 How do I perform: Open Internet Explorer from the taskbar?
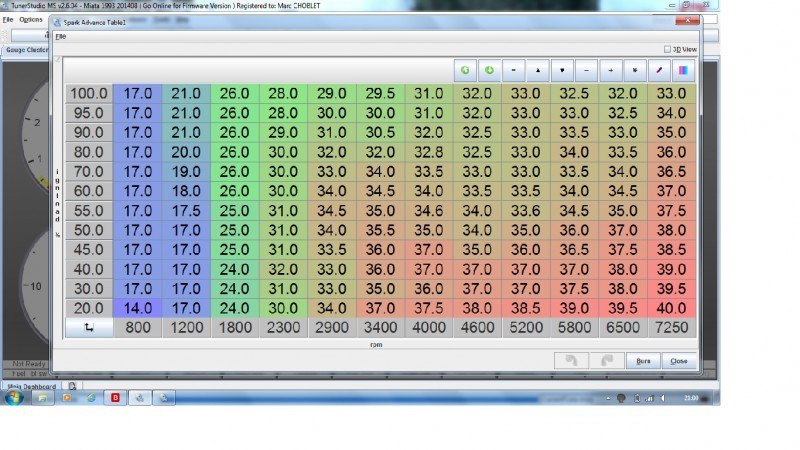tap(91, 397)
